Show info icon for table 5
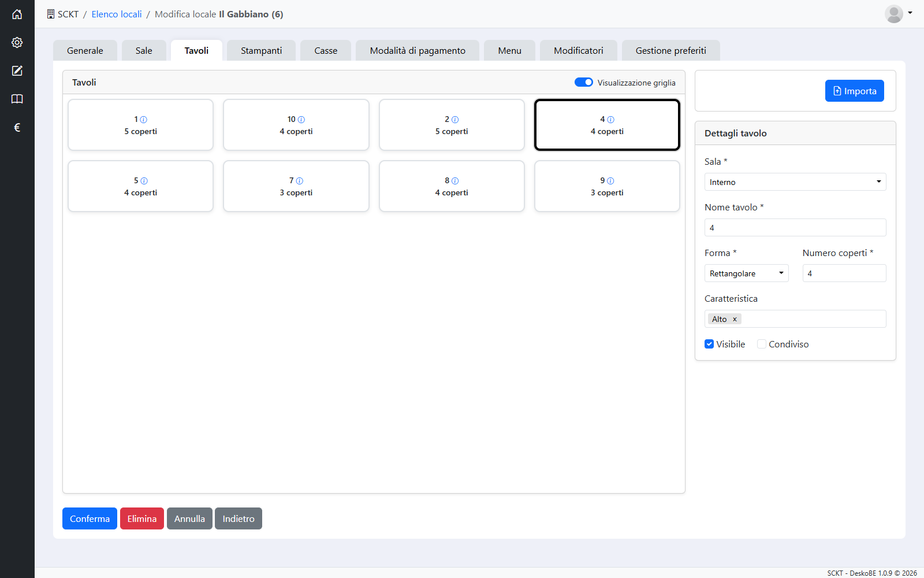 pyautogui.click(x=144, y=181)
